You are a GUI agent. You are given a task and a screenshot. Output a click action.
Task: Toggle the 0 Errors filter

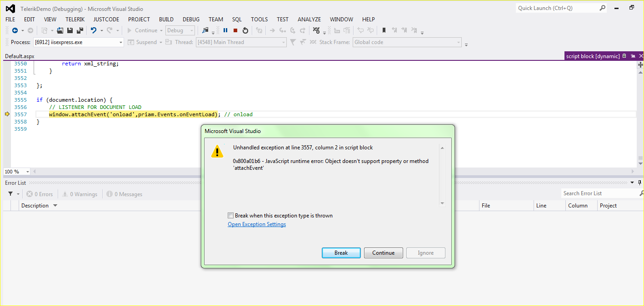pos(40,194)
